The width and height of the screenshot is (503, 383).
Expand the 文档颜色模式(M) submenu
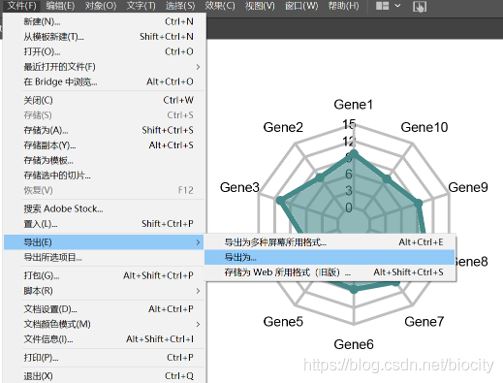click(x=105, y=324)
